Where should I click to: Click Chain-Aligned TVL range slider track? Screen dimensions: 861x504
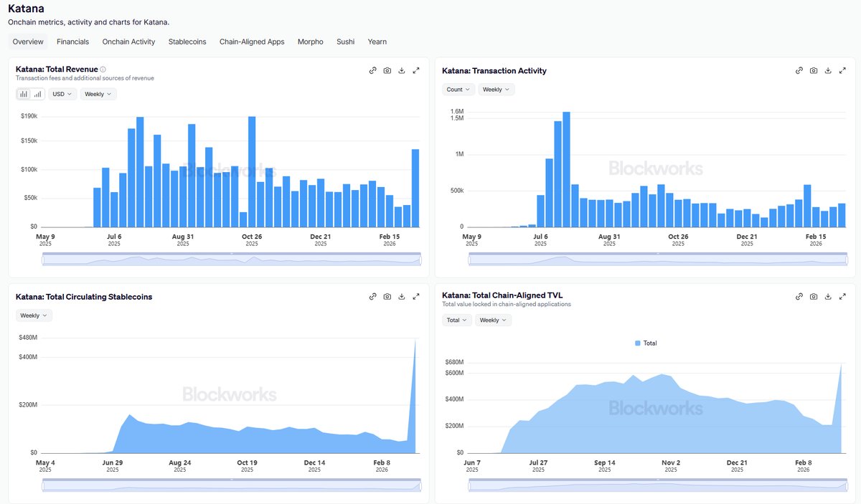point(657,486)
